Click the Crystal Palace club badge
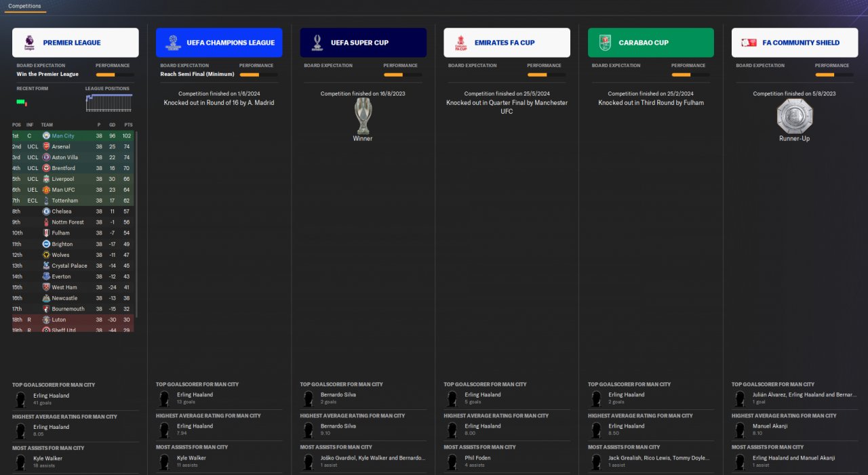868x475 pixels. click(x=46, y=266)
